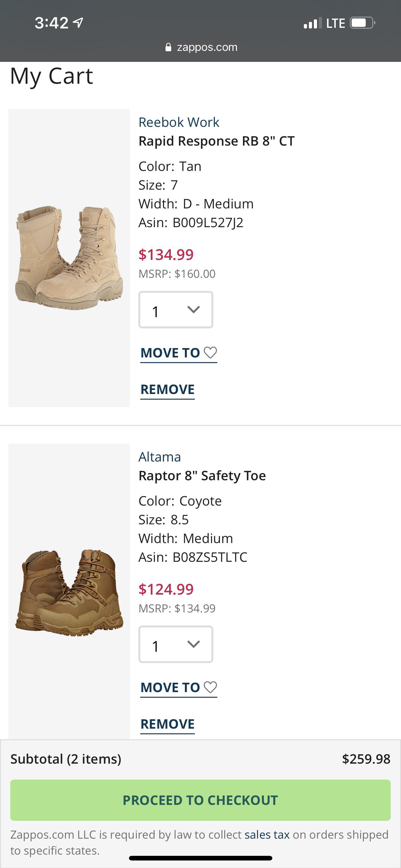Viewport: 401px width, 868px height.
Task: Expand the chevron on Altama's quantity selector
Action: pos(193,645)
